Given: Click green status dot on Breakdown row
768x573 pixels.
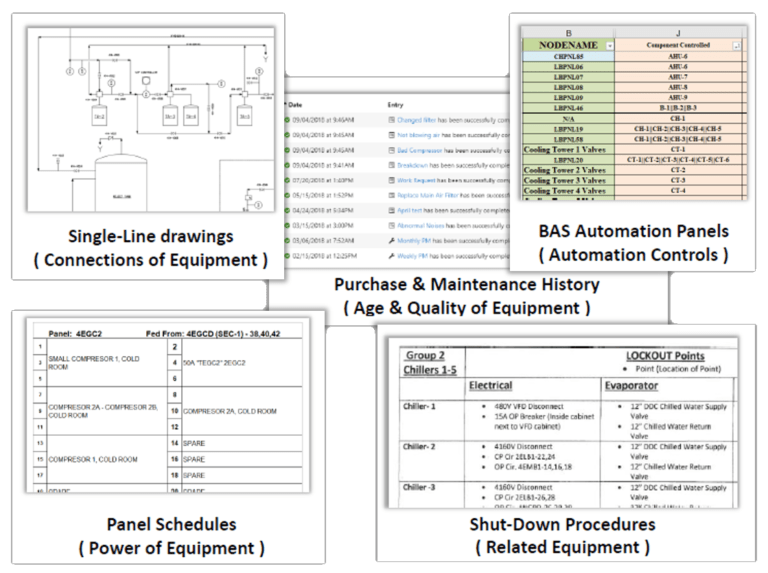Looking at the screenshot, I should 288,166.
